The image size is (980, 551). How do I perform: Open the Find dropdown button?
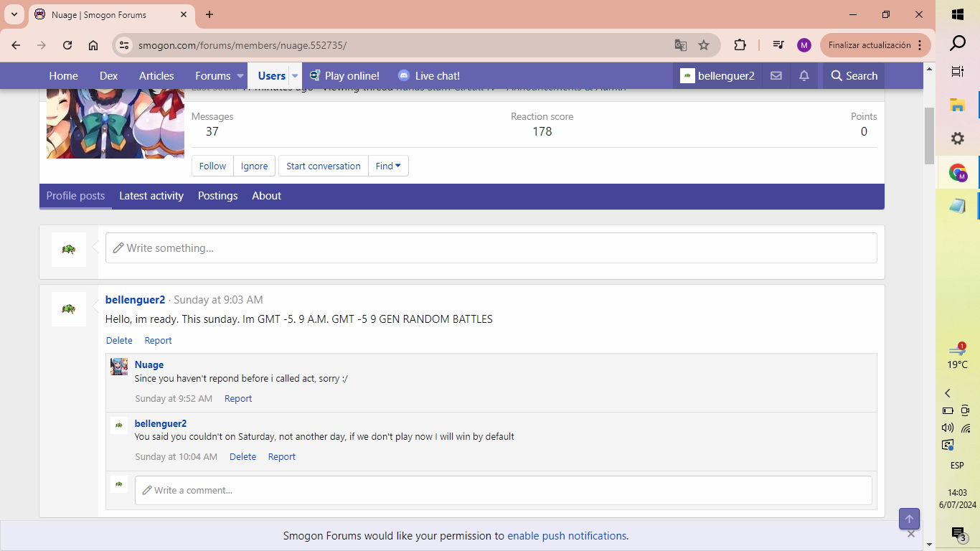pyautogui.click(x=388, y=166)
